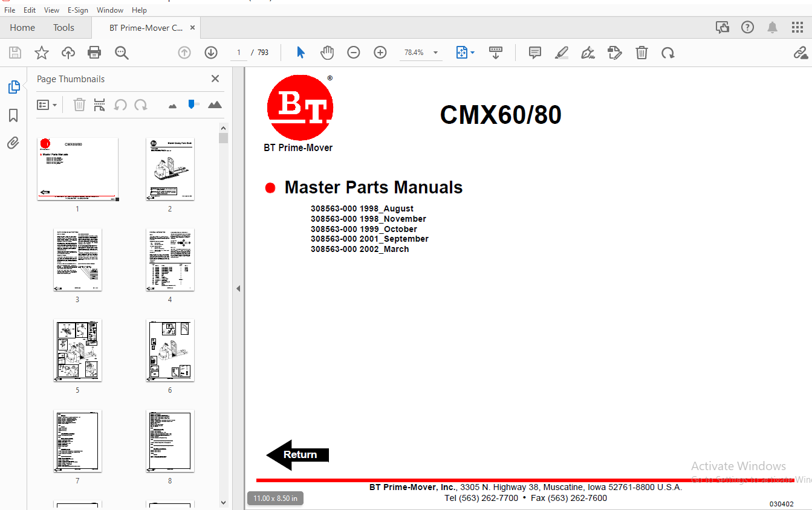Image resolution: width=812 pixels, height=510 pixels.
Task: Open the apps grid icon
Action: [x=797, y=27]
